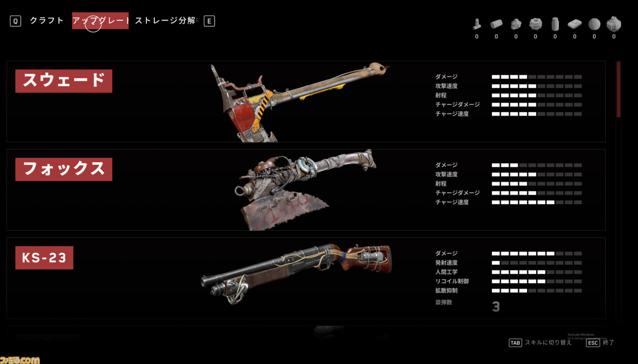Select the bottle resource icon
638x364 pixels.
coord(555,24)
